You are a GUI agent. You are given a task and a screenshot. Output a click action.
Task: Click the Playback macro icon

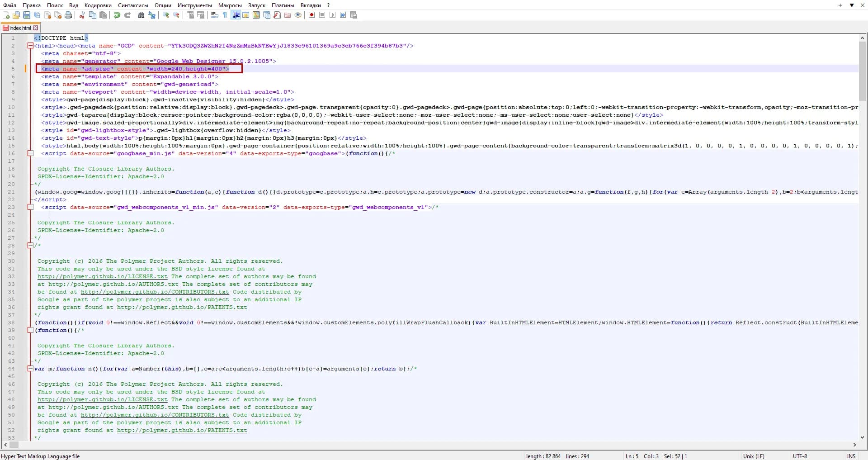[333, 15]
